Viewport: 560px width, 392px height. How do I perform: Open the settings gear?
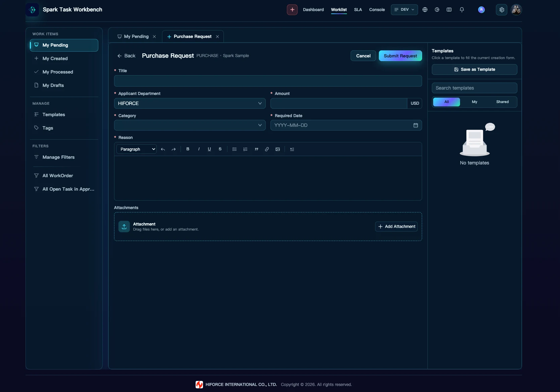pyautogui.click(x=502, y=10)
